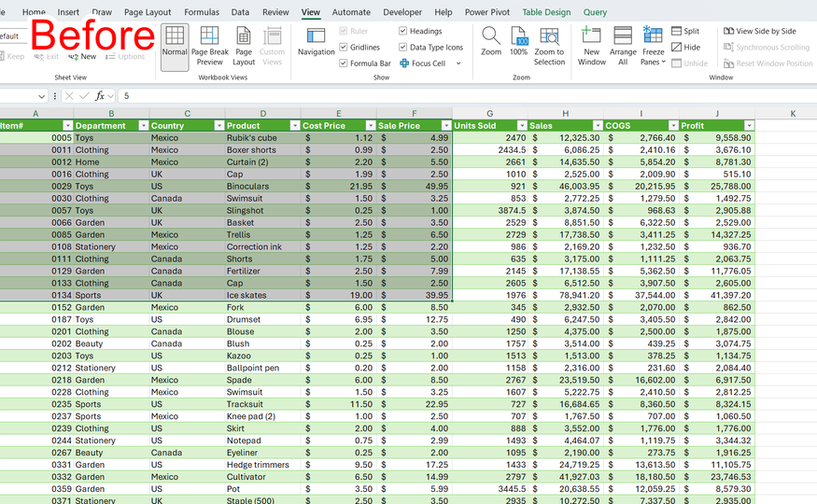The image size is (817, 504).
Task: Open the Navigation pane
Action: coord(316,42)
